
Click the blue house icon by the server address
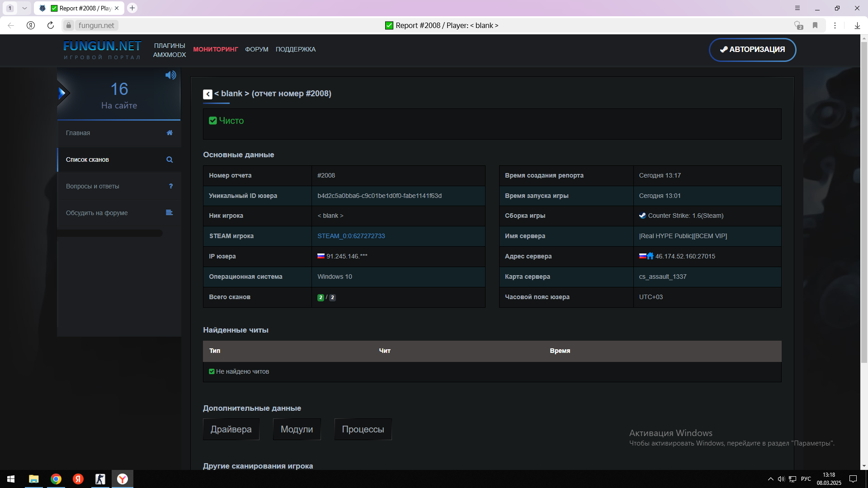650,256
